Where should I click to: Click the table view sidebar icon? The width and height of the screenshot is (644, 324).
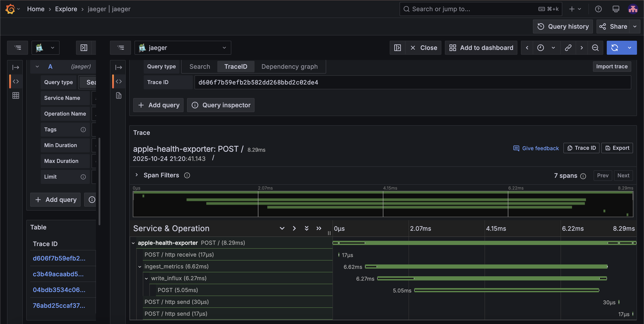click(16, 95)
